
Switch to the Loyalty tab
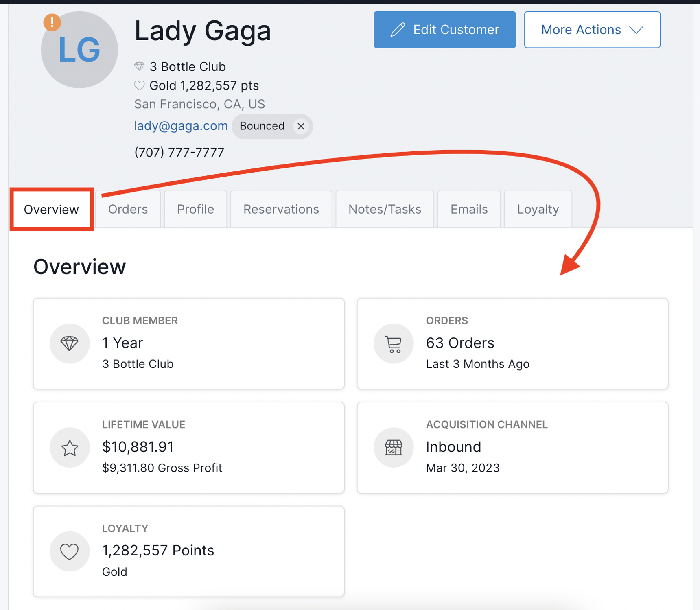538,209
